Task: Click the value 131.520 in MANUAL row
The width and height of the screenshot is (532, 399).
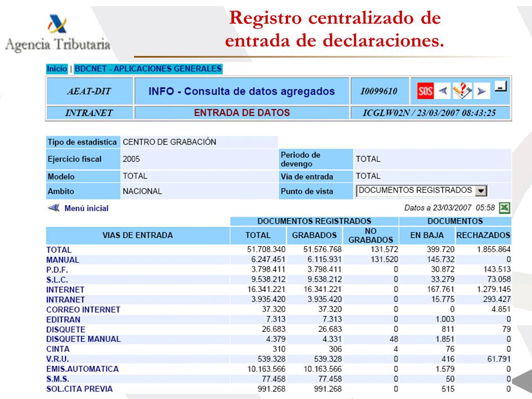Action: [x=384, y=259]
